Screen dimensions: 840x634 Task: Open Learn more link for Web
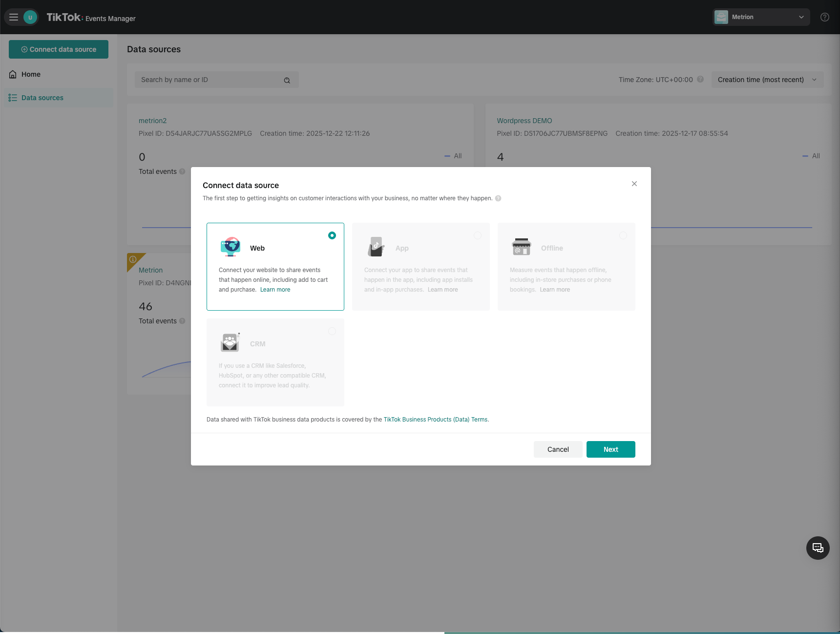275,290
